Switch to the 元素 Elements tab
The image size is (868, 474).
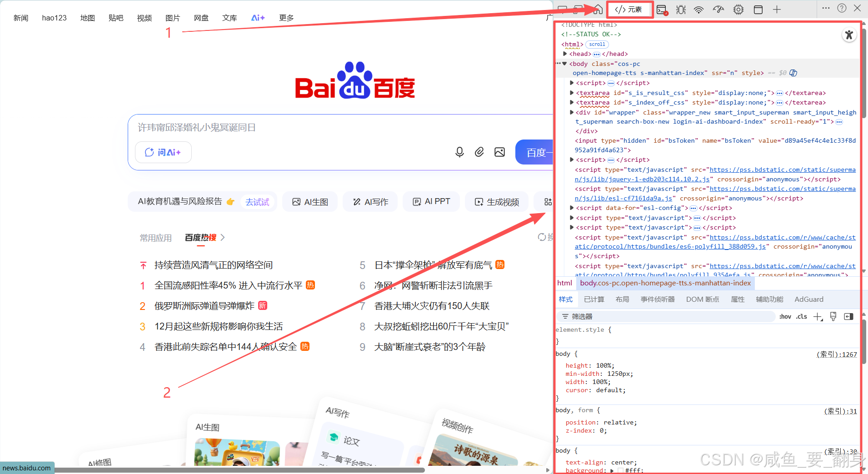[x=629, y=10]
